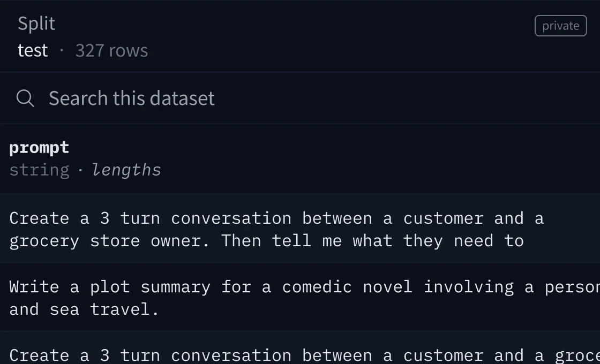Viewport: 600px width, 364px height.
Task: Click the lengths histogram label
Action: tap(126, 170)
